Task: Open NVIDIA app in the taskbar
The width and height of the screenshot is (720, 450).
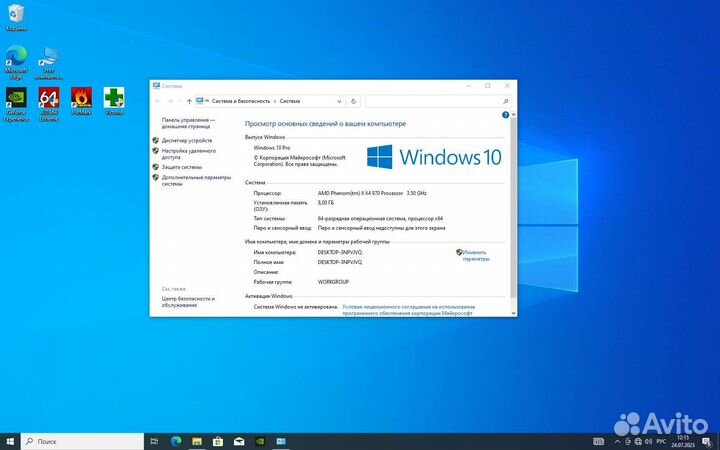Action: 260,441
